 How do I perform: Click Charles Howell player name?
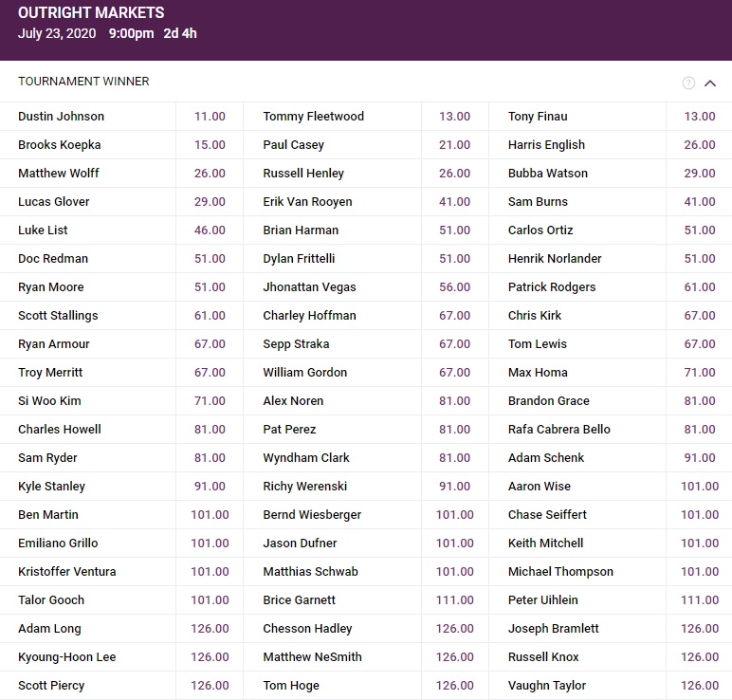(60, 430)
